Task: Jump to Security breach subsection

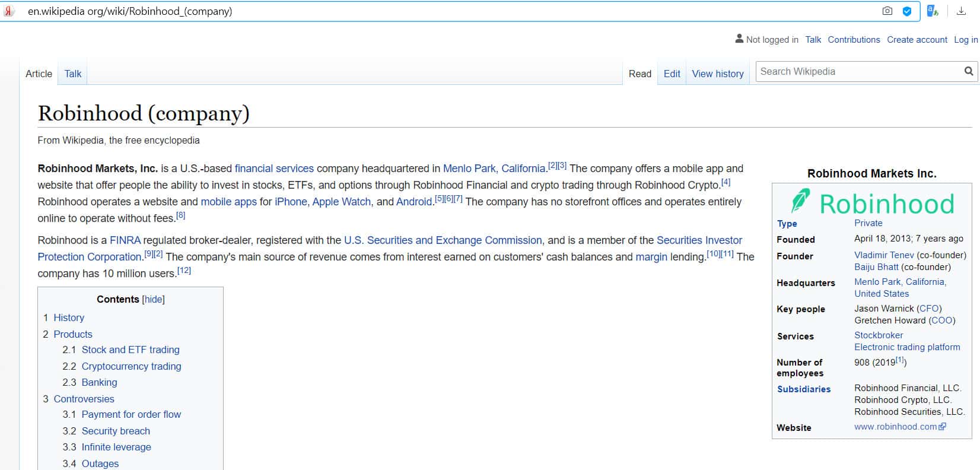Action: tap(116, 431)
